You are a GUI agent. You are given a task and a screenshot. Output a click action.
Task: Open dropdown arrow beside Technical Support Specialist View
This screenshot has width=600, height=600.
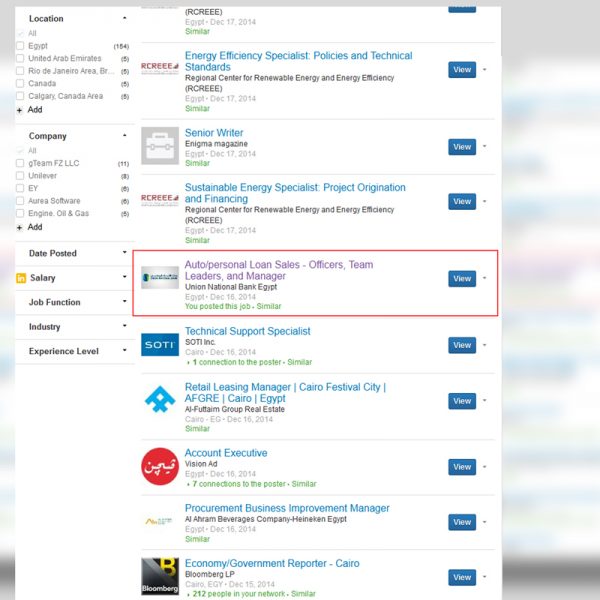(x=484, y=345)
